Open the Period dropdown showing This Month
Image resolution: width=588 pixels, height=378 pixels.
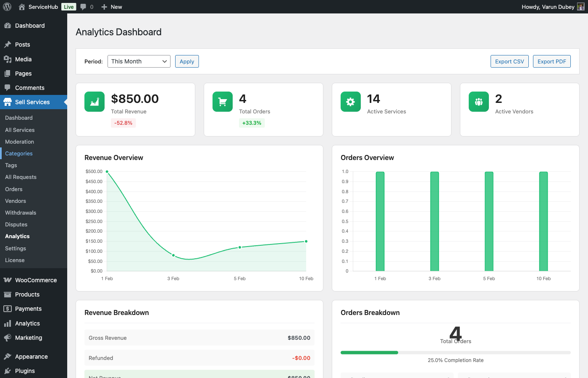139,61
